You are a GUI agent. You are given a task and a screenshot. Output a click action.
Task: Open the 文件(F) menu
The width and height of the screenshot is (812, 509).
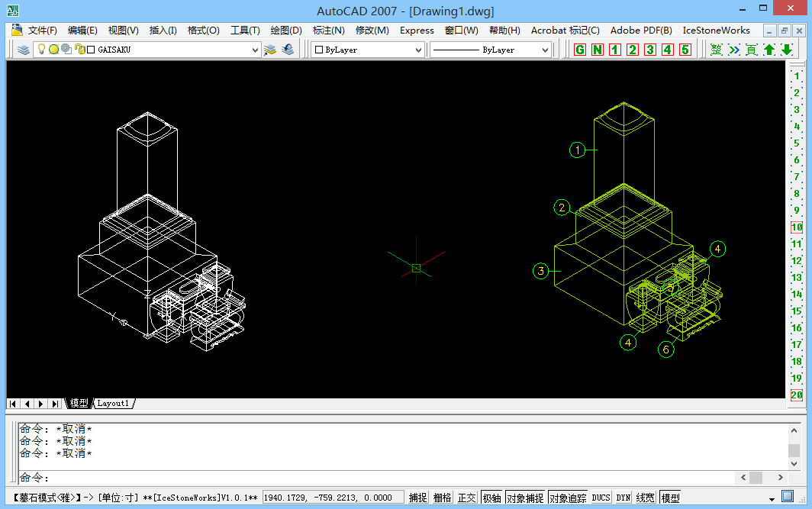42,31
